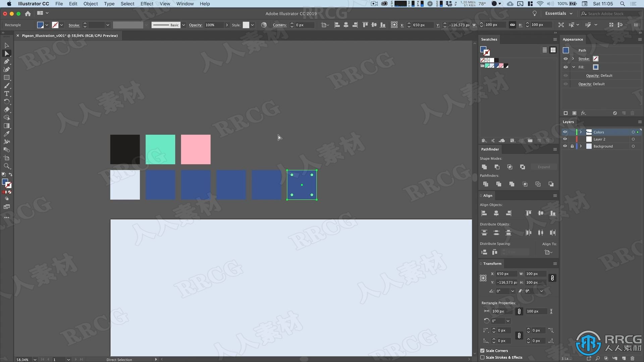644x362 pixels.
Task: Select the Type tool
Action: tap(7, 94)
